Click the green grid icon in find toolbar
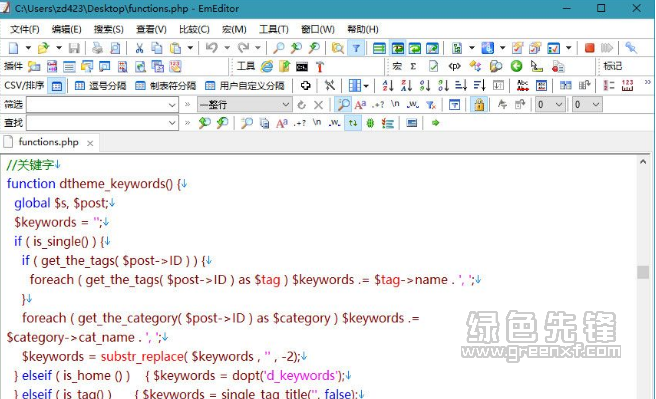 point(370,123)
